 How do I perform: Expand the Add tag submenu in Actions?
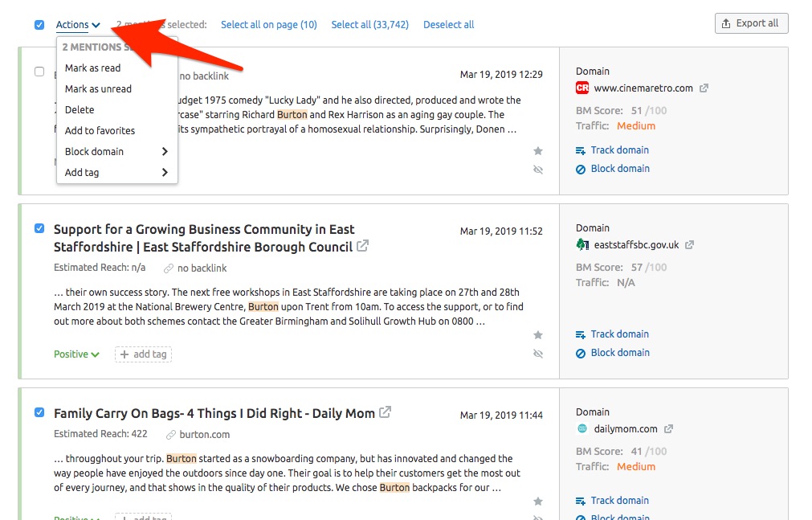[116, 172]
